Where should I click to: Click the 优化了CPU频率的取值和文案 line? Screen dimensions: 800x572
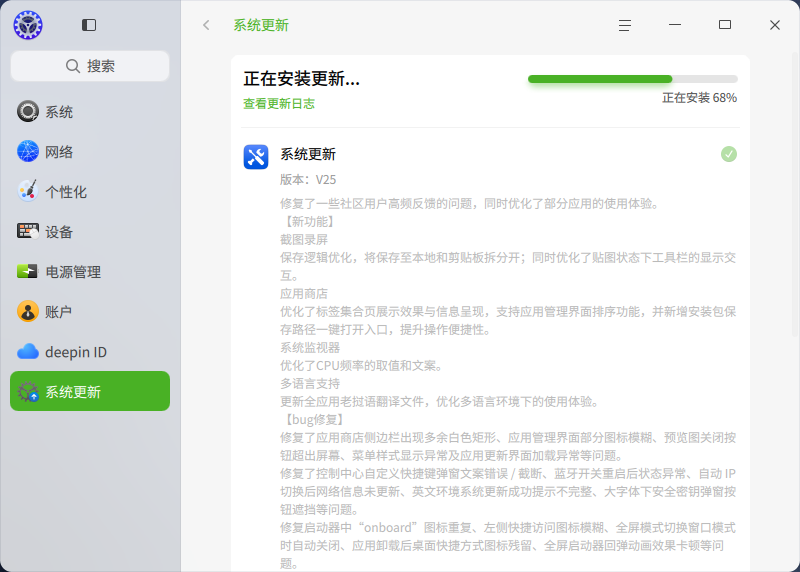(x=362, y=365)
